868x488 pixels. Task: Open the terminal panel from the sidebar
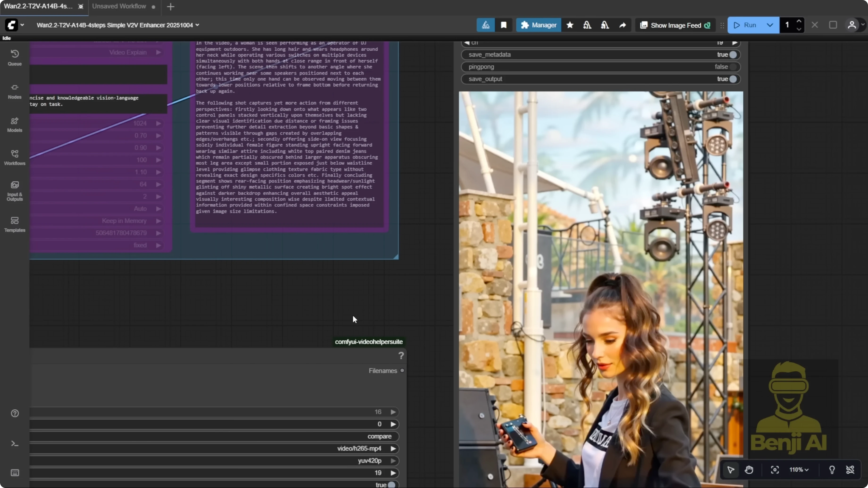point(14,443)
